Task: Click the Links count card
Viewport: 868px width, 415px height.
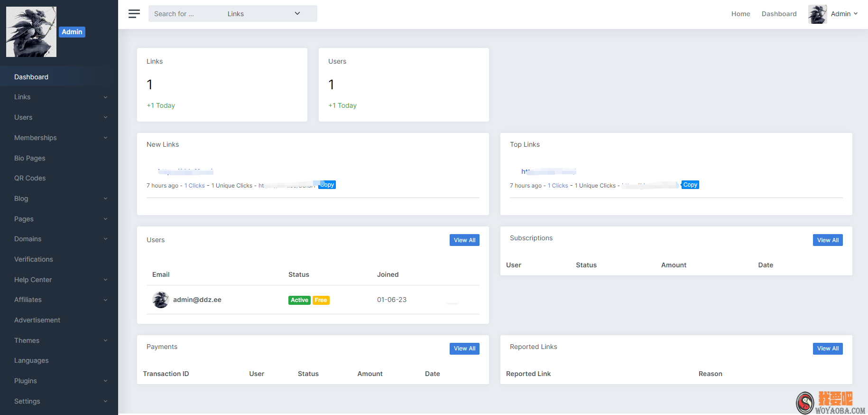Action: (222, 85)
